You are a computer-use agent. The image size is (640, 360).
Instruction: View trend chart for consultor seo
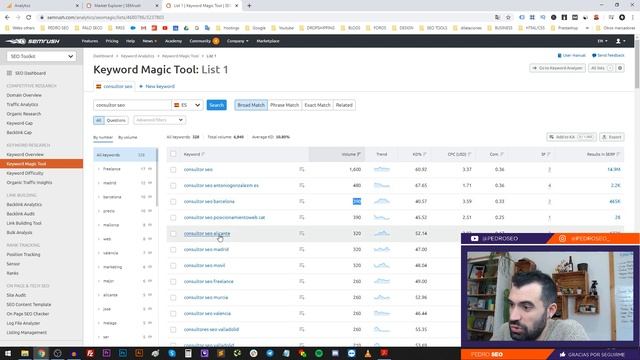pyautogui.click(x=382, y=169)
